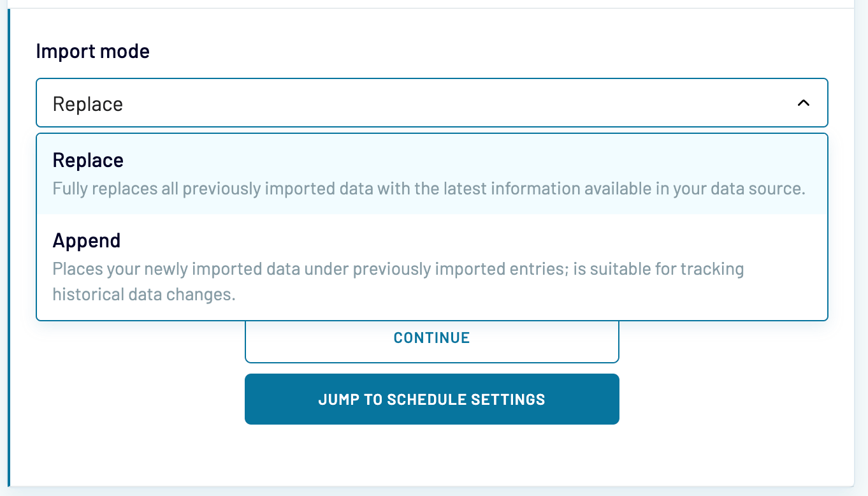Image resolution: width=868 pixels, height=496 pixels.
Task: Click the selected 'Replace' value in combo box
Action: [x=88, y=104]
